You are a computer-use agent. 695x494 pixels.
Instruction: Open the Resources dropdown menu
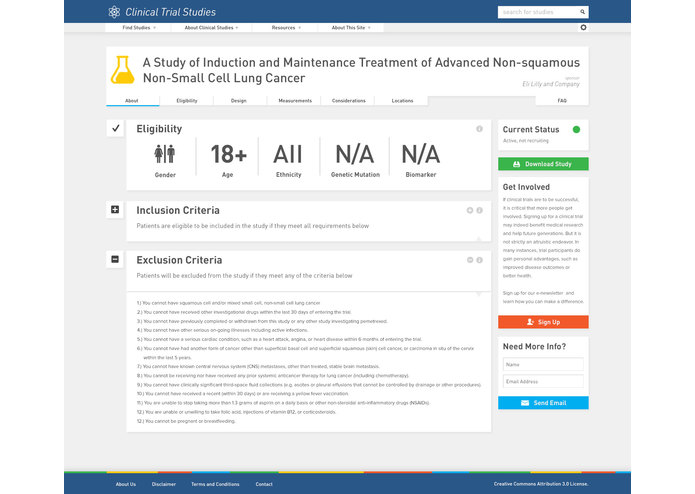point(285,27)
